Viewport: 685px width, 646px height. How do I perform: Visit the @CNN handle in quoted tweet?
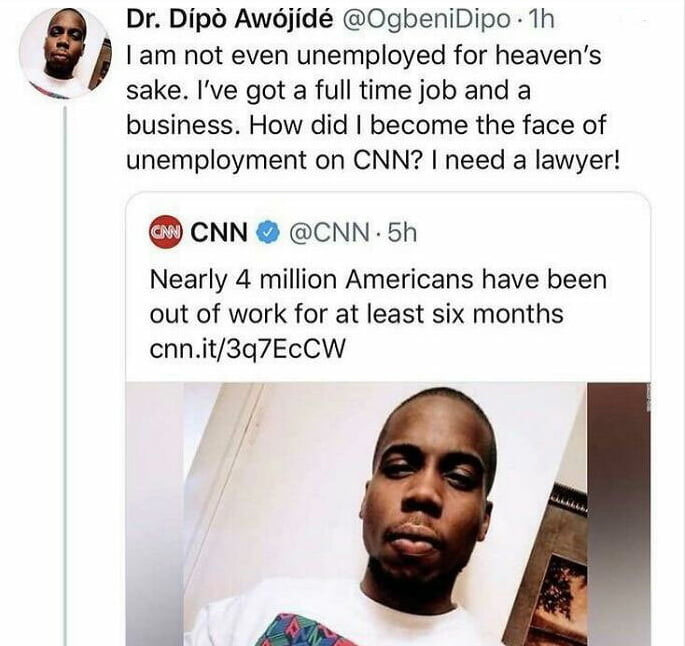[x=329, y=233]
